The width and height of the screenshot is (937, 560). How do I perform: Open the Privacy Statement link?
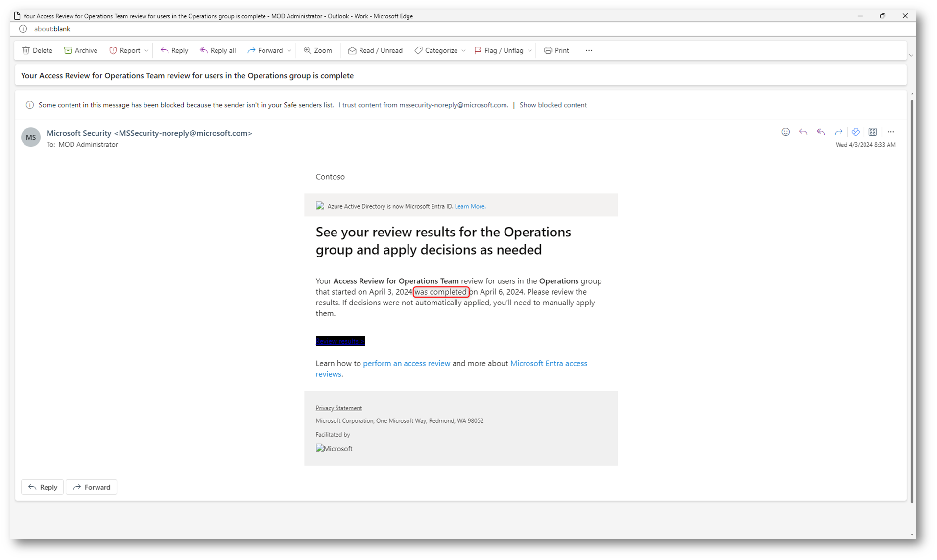pos(339,408)
